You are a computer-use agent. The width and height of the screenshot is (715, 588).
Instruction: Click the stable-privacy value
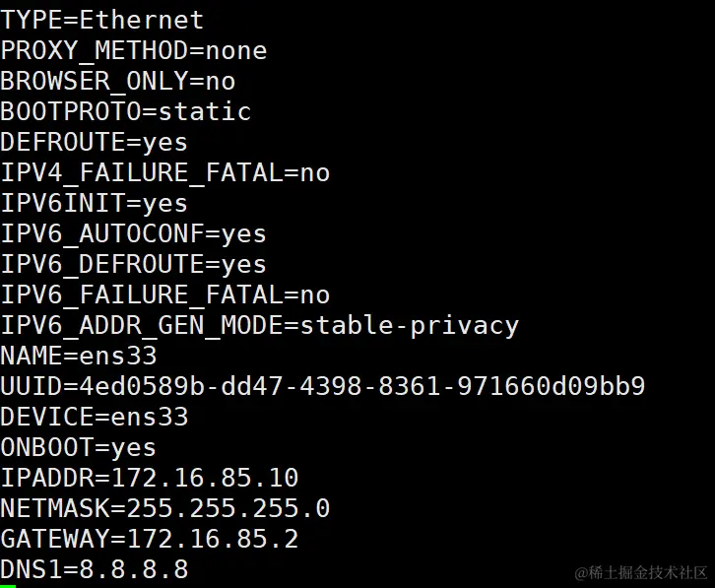[x=410, y=325]
